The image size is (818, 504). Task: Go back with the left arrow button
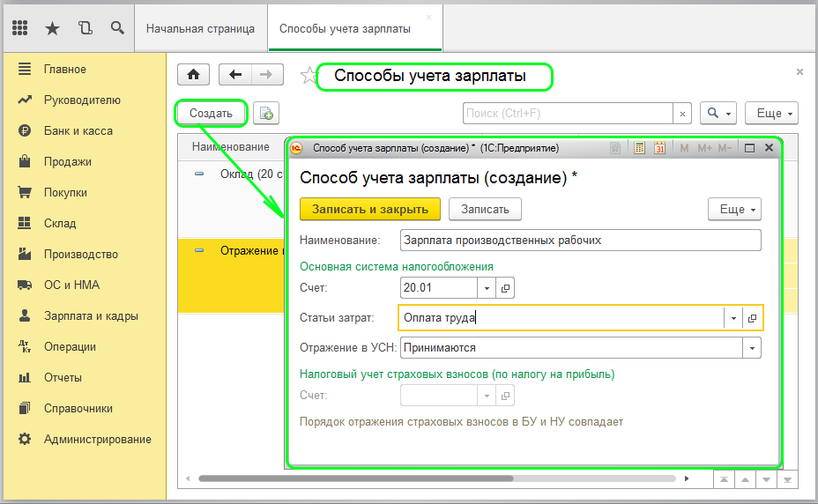point(235,75)
